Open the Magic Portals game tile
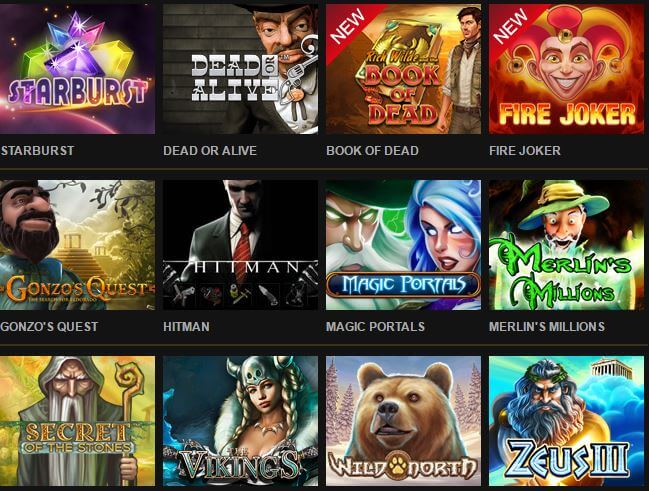649x491 pixels. [x=404, y=245]
